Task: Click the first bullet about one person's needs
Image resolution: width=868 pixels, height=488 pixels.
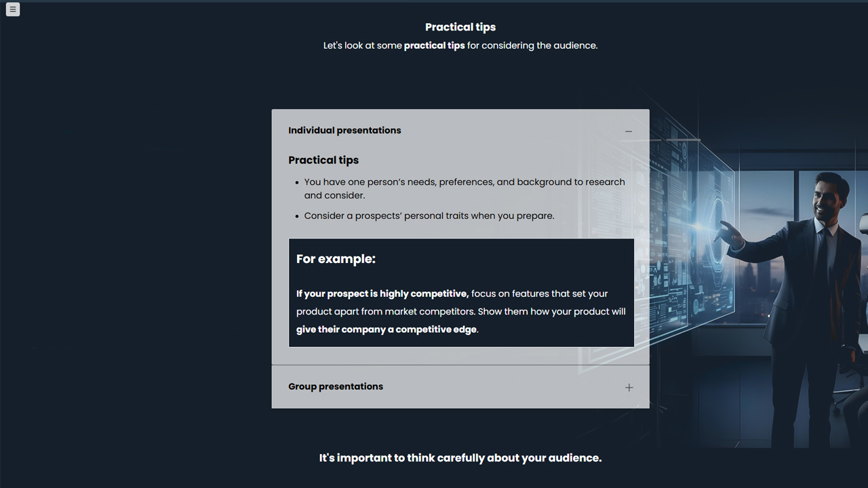Action: pos(465,182)
